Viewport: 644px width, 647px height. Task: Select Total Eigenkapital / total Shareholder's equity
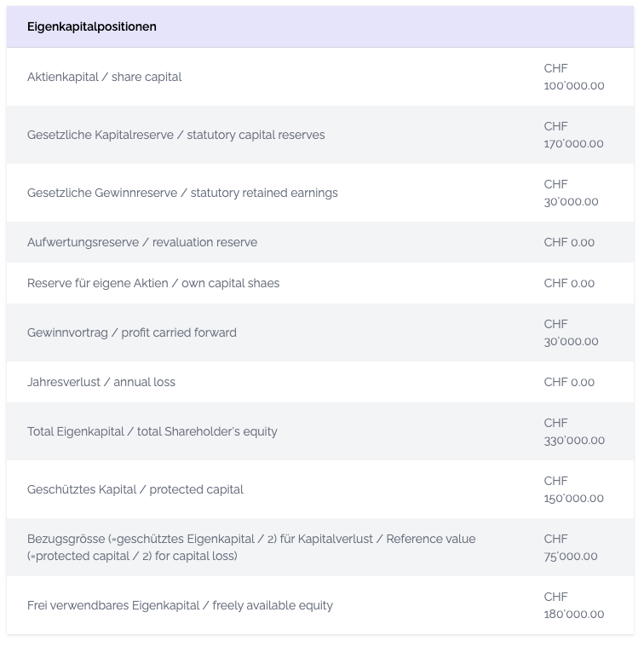point(152,431)
